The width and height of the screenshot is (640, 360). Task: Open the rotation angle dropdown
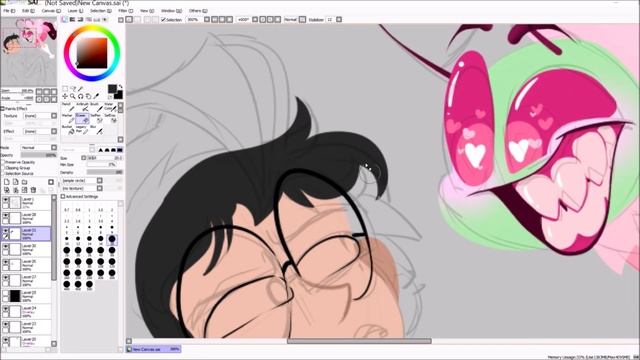255,20
